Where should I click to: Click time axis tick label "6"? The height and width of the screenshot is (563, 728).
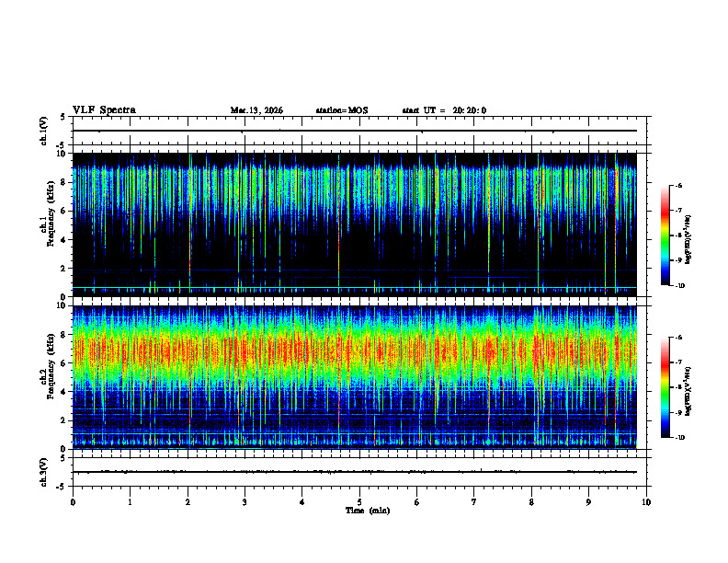(417, 502)
